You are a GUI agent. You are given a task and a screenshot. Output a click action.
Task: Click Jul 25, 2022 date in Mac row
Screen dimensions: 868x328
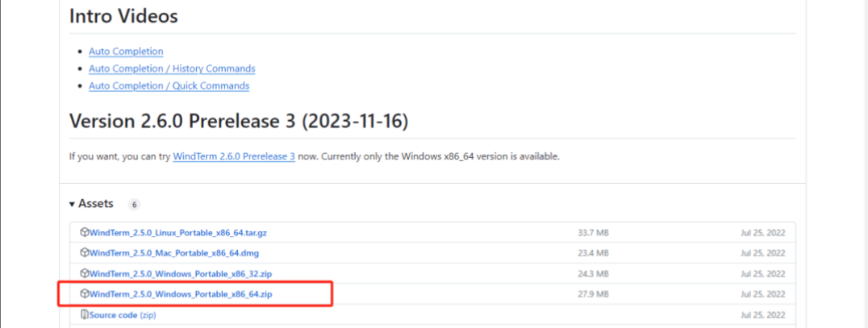763,253
